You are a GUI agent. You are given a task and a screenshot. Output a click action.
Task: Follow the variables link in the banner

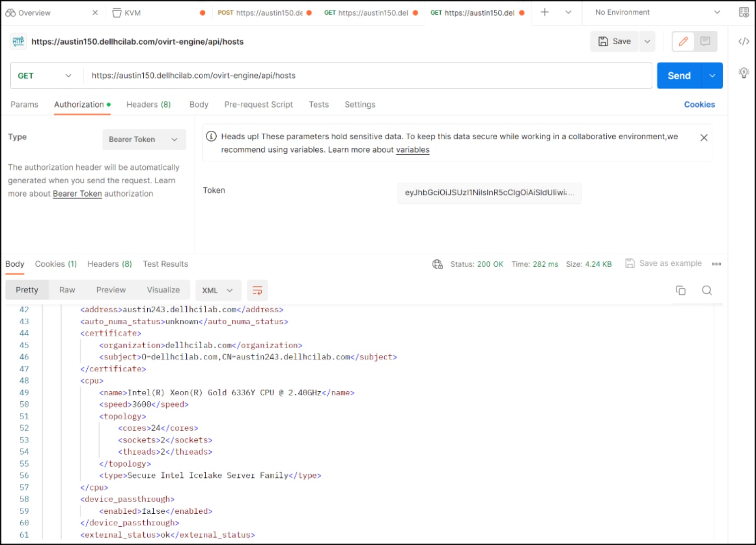click(x=412, y=150)
